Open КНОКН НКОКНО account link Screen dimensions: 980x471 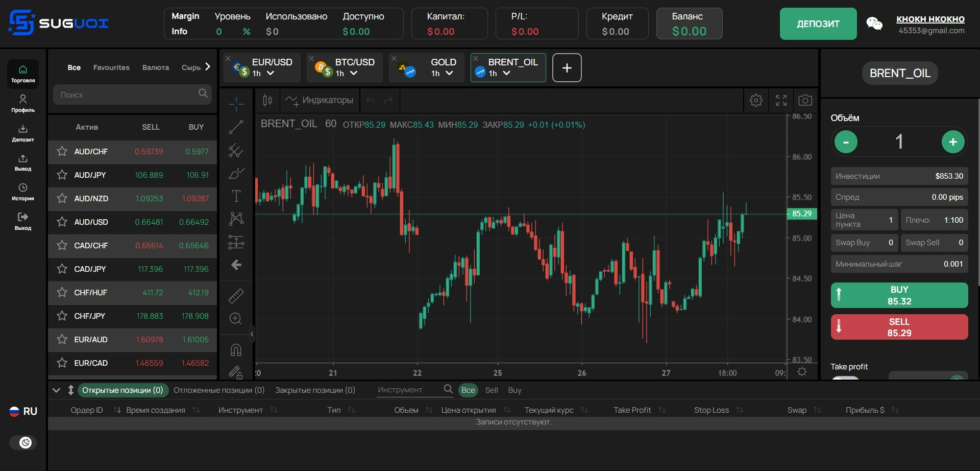[930, 19]
